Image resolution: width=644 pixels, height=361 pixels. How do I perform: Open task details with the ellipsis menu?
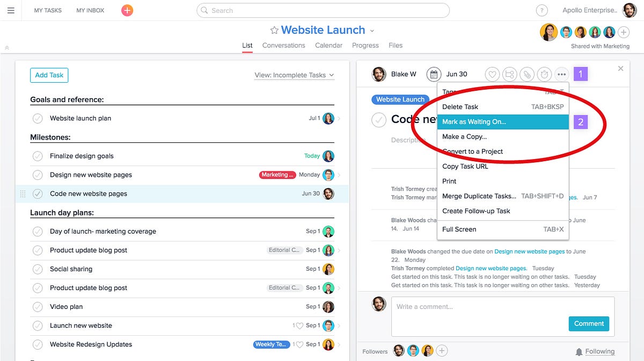coord(561,74)
